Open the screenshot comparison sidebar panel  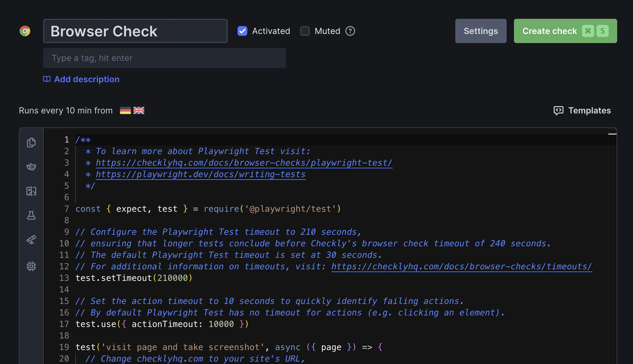(31, 191)
